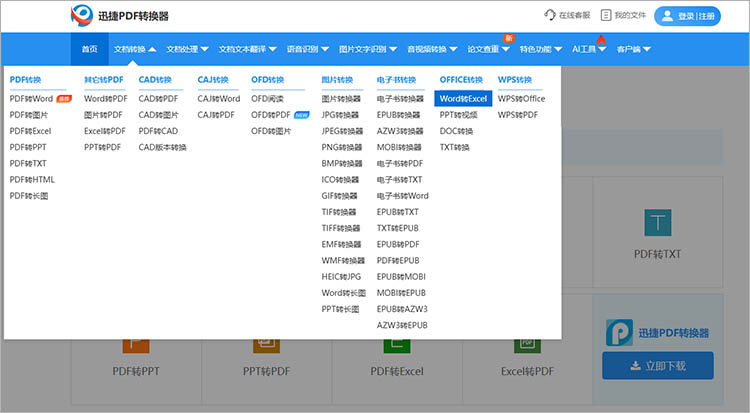Expand the 特色功能 dropdown
This screenshot has height=413, width=750.
point(540,49)
